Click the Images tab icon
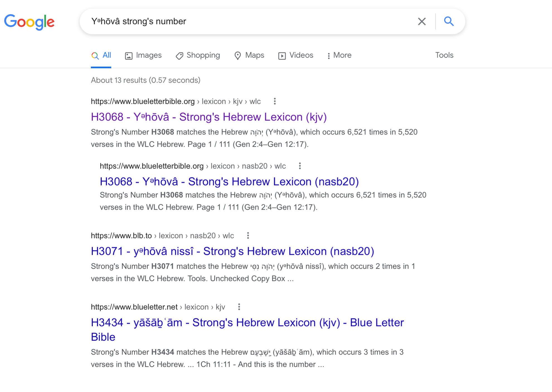 pyautogui.click(x=129, y=56)
